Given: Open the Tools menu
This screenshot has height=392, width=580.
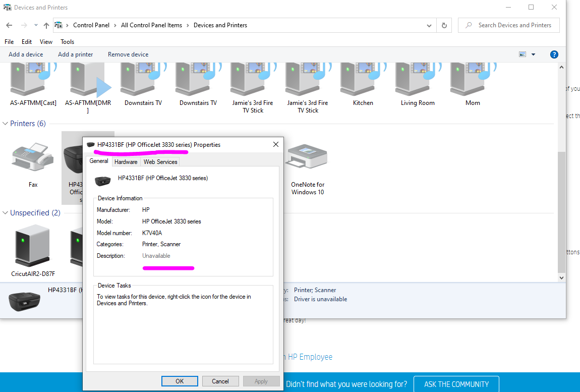Looking at the screenshot, I should tap(67, 42).
